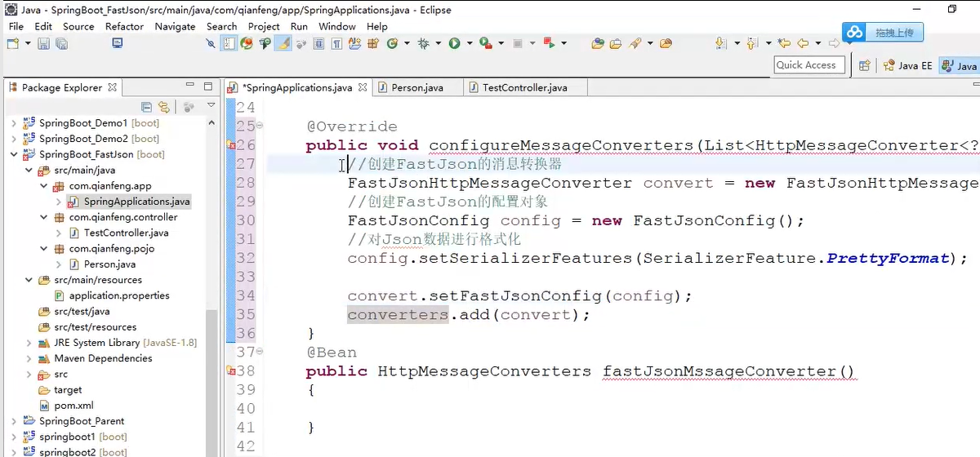This screenshot has width=980, height=457.
Task: Open the Debug configurations dropdown arrow
Action: click(x=438, y=43)
